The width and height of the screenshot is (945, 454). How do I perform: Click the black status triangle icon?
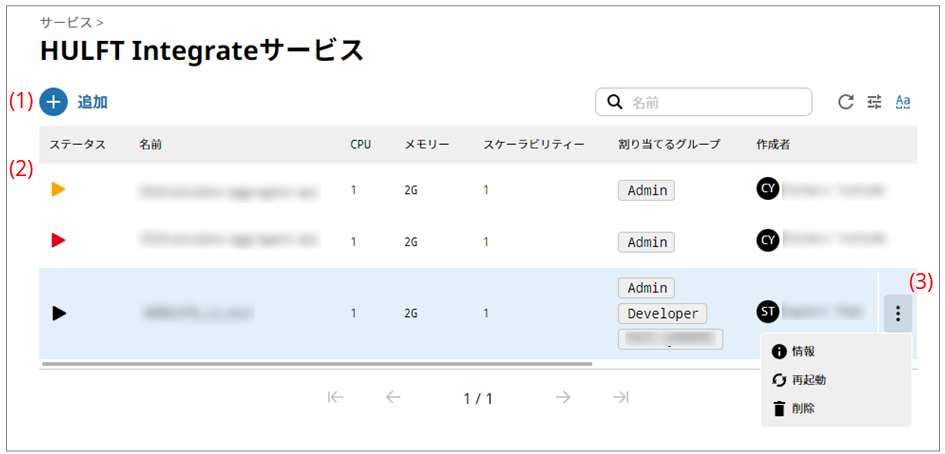coord(58,313)
